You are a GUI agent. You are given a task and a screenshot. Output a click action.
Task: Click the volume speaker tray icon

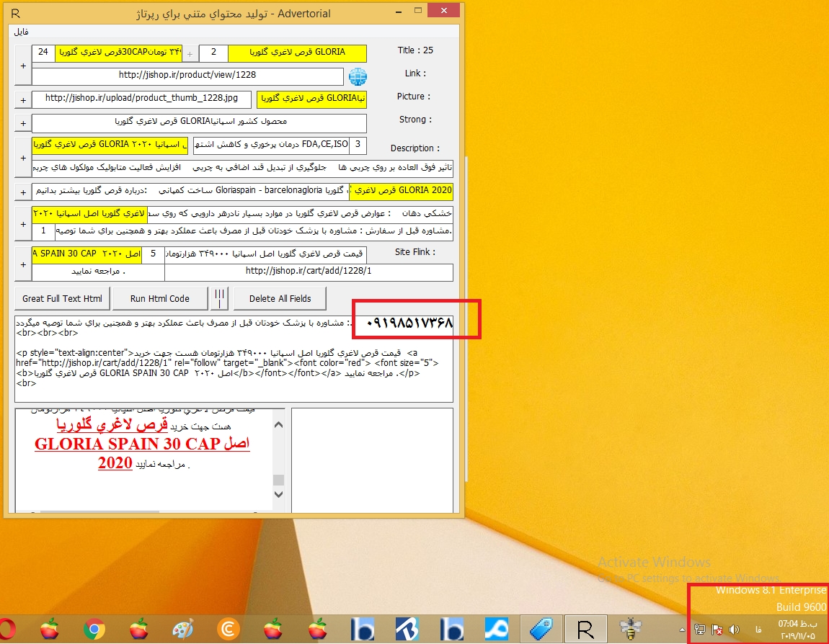click(x=734, y=630)
